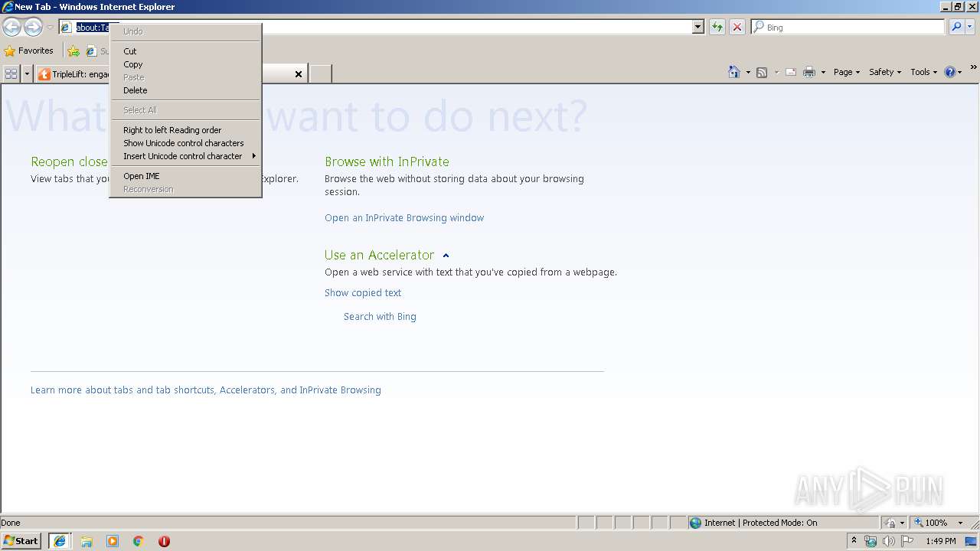The height and width of the screenshot is (551, 980).
Task: Click the RSS Feeds icon
Action: click(x=762, y=73)
